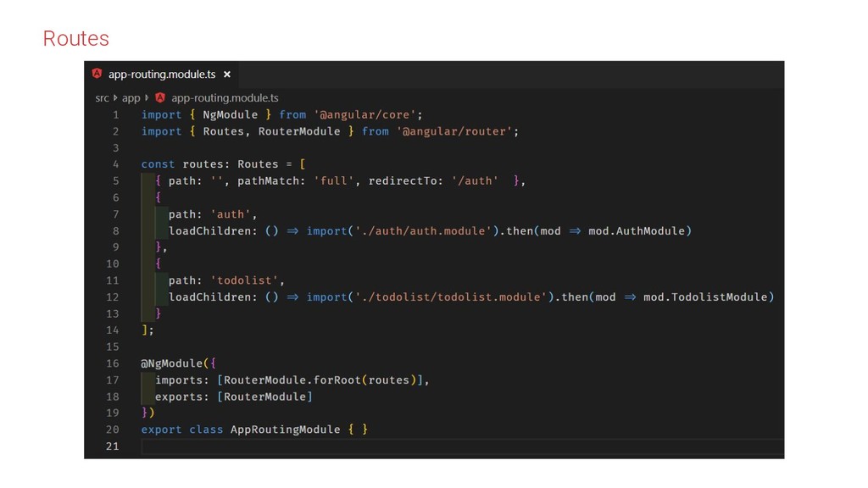
Task: Expand the breadcrumb arrow after app
Action: (147, 98)
